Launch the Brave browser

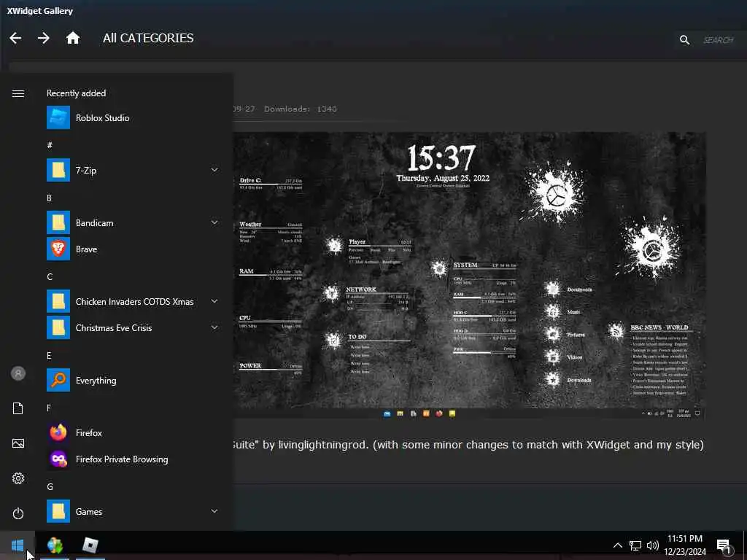(131, 249)
